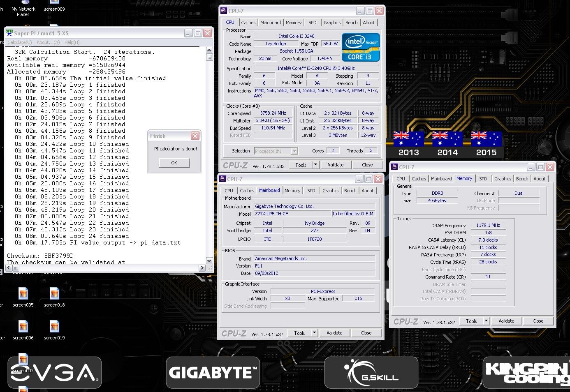Close the Finish dialog with X
Image resolution: width=570 pixels, height=392 pixels.
click(195, 136)
